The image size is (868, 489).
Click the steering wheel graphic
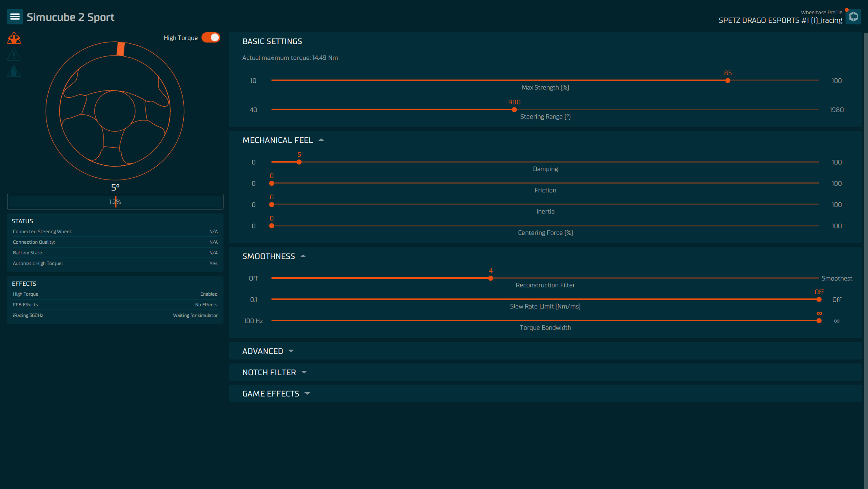115,111
